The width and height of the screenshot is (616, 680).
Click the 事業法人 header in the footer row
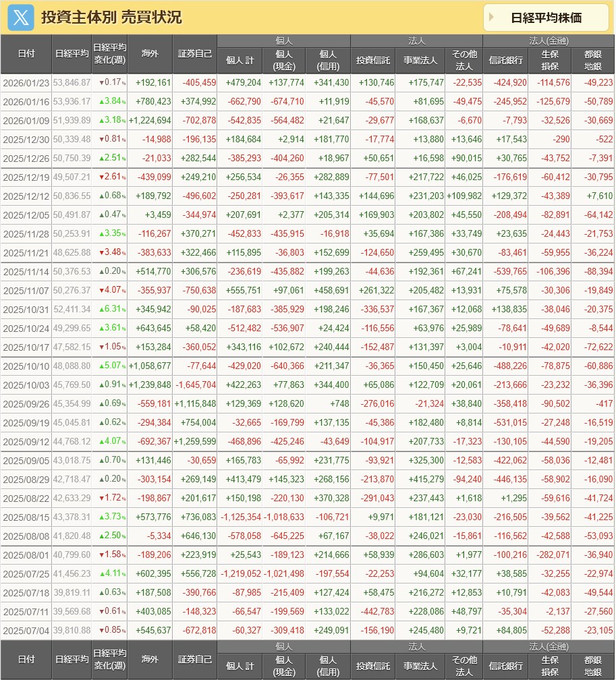[420, 666]
